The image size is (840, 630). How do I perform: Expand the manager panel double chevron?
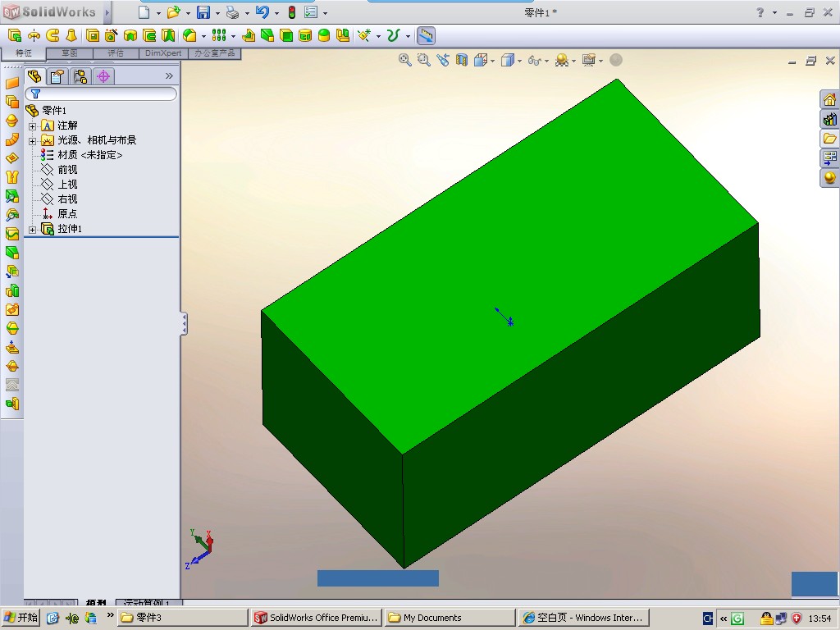pyautogui.click(x=169, y=76)
